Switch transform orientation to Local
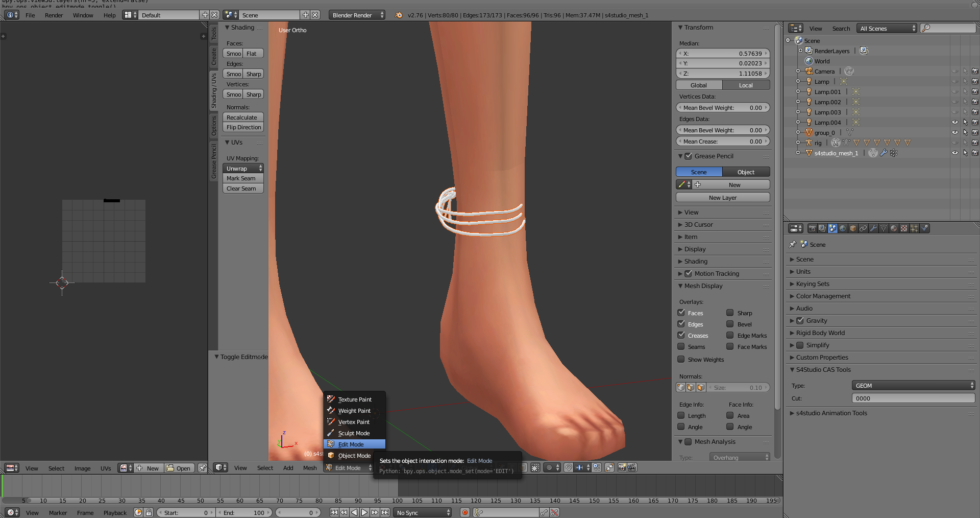Screen dimensions: 980x518 pos(746,85)
